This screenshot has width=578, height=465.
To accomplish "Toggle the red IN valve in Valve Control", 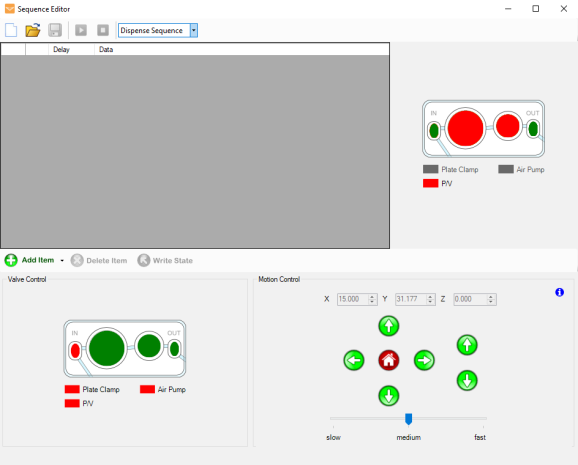I will (75, 351).
